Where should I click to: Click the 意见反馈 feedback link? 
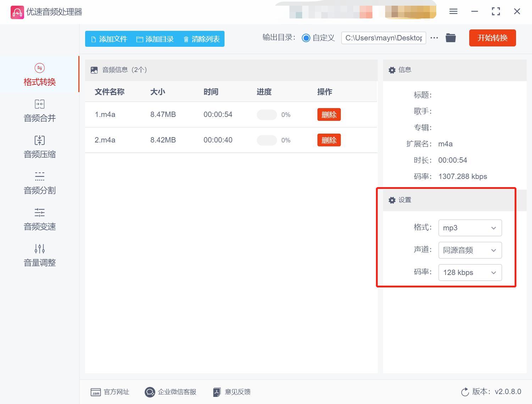coord(231,392)
